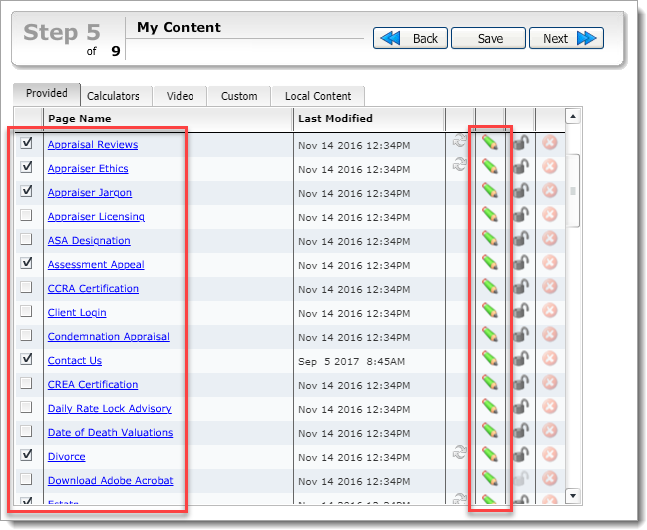Toggle lock icon for Appraisal Reviews
The height and width of the screenshot is (530, 647).
(x=521, y=143)
